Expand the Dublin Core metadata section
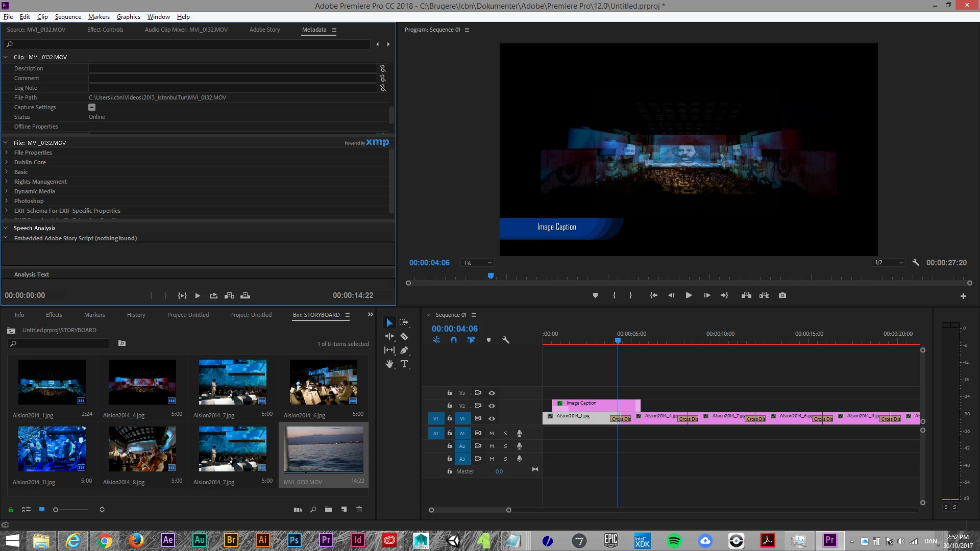 pyautogui.click(x=6, y=162)
